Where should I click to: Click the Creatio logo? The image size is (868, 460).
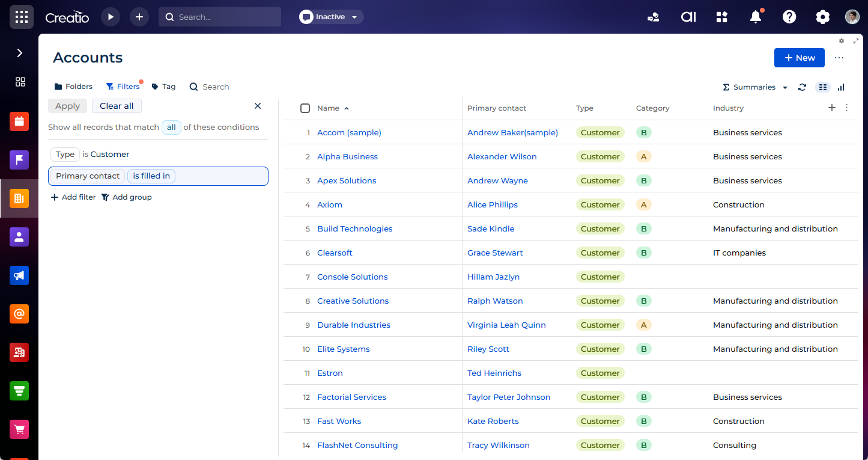point(67,17)
